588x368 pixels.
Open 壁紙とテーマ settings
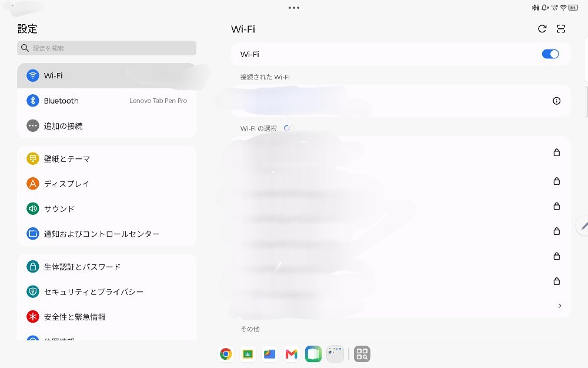106,159
